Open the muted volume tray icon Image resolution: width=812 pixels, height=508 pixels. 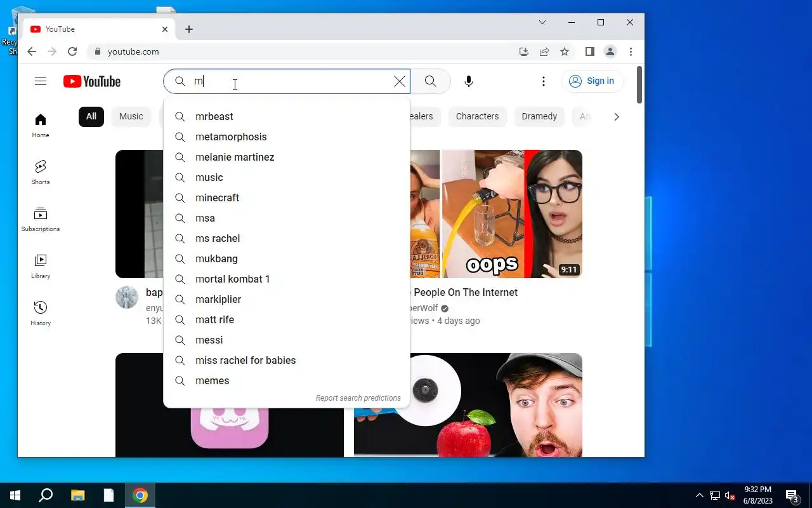pyautogui.click(x=730, y=496)
